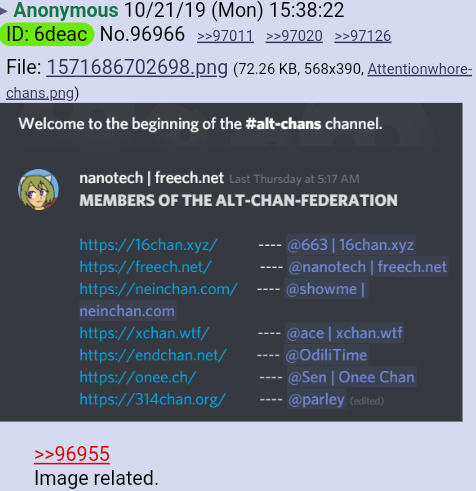Click the post collapse arrow beside Anonymous

pyautogui.click(x=3, y=11)
